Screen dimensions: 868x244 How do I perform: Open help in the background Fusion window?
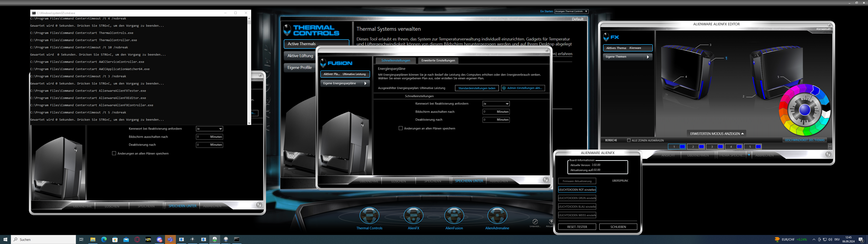(x=259, y=205)
